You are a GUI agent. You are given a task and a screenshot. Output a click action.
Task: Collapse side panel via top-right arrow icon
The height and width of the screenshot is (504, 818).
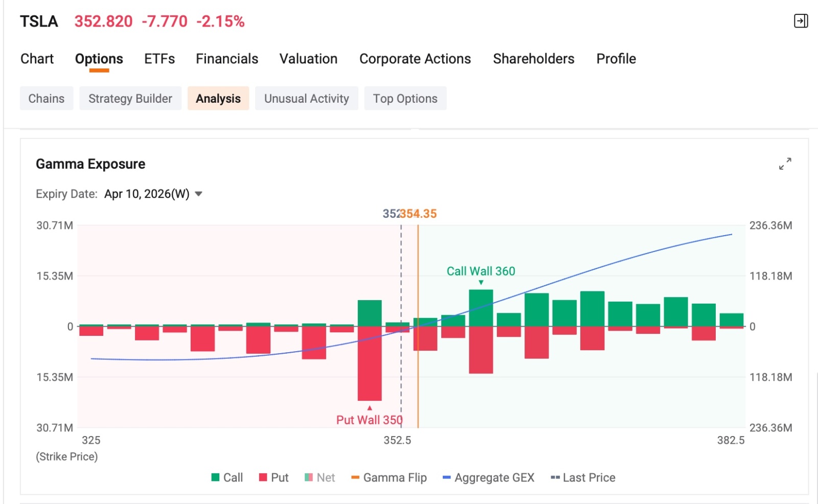801,21
